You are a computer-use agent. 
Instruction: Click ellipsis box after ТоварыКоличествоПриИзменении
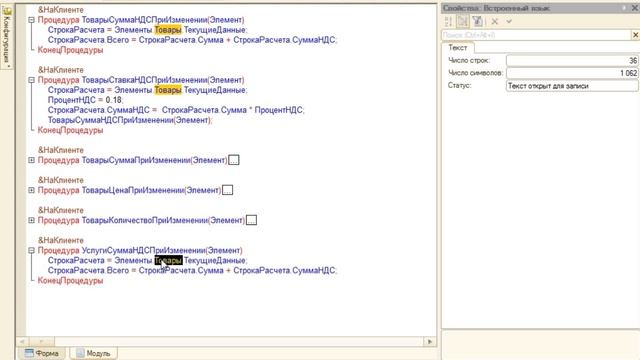click(x=251, y=220)
